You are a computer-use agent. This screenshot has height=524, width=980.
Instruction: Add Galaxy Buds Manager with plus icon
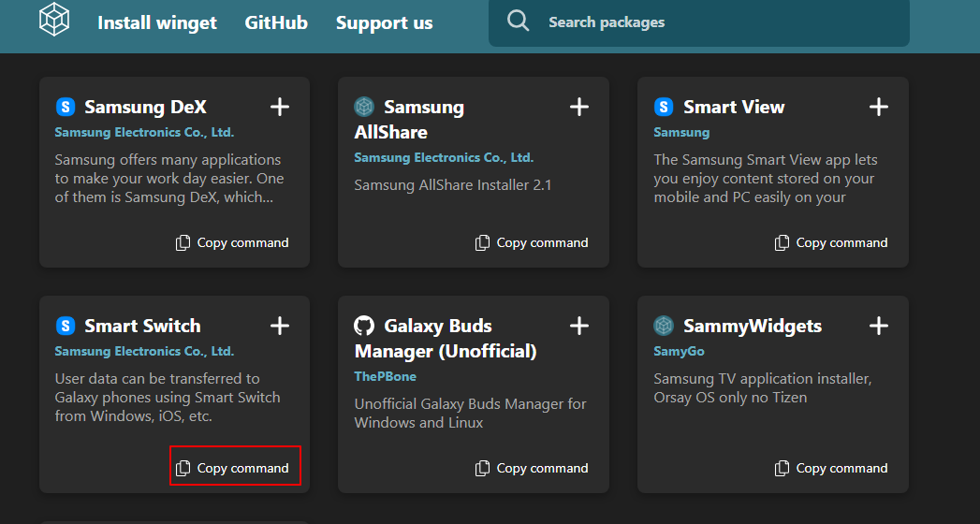coord(578,326)
